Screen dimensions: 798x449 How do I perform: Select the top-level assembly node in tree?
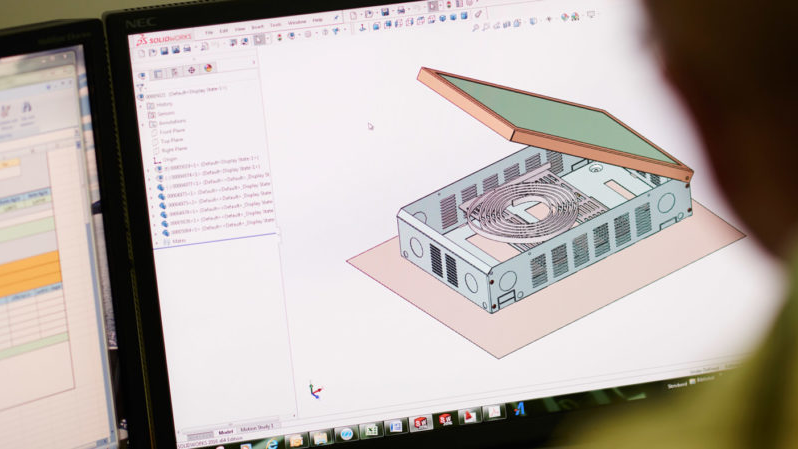182,93
